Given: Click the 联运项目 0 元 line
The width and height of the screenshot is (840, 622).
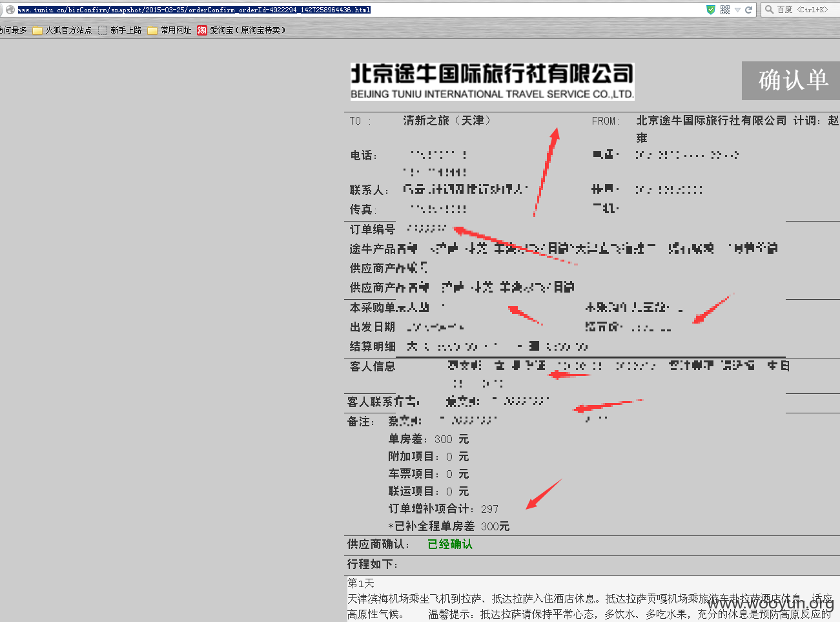Looking at the screenshot, I should [428, 492].
